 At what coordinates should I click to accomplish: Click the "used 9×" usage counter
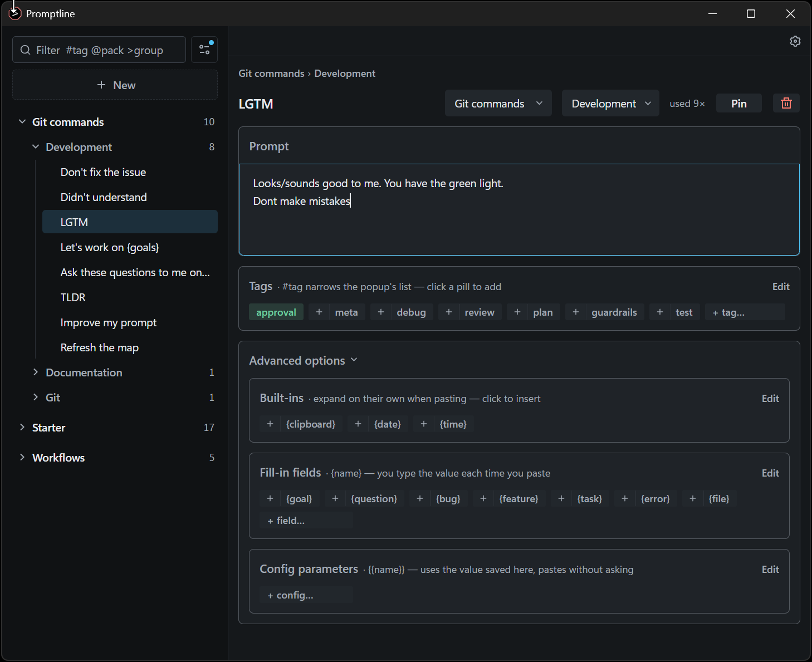click(687, 104)
